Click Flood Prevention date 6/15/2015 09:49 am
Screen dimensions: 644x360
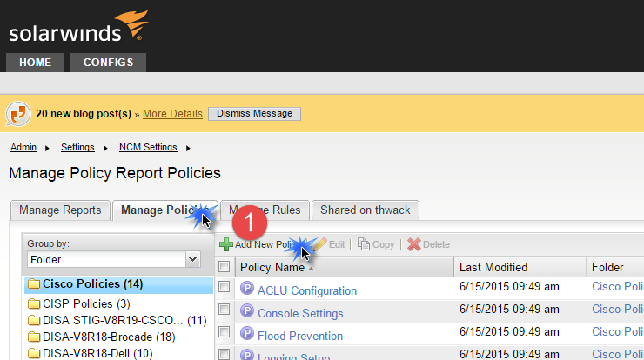coord(509,331)
